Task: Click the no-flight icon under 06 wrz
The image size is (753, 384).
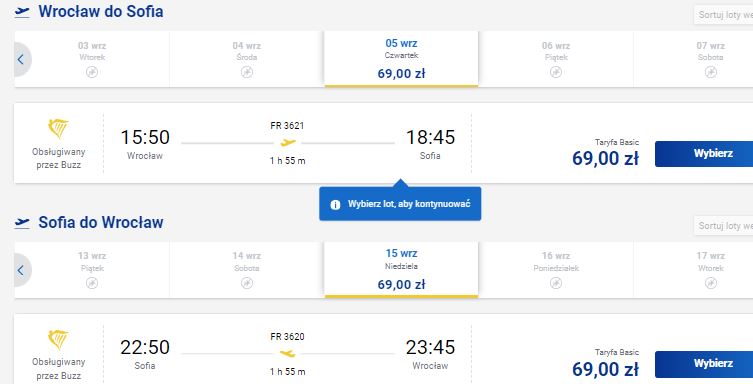Action: [556, 72]
